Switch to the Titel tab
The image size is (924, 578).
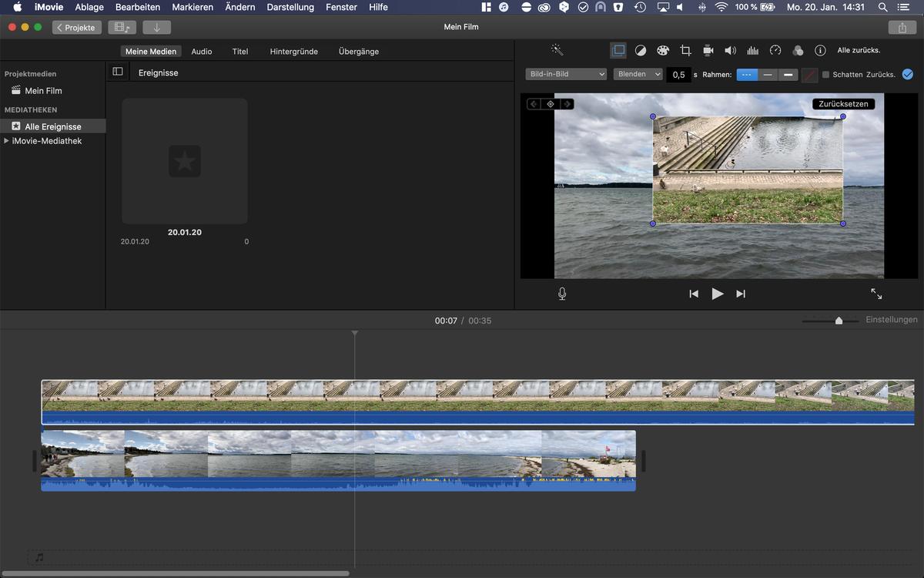point(240,52)
